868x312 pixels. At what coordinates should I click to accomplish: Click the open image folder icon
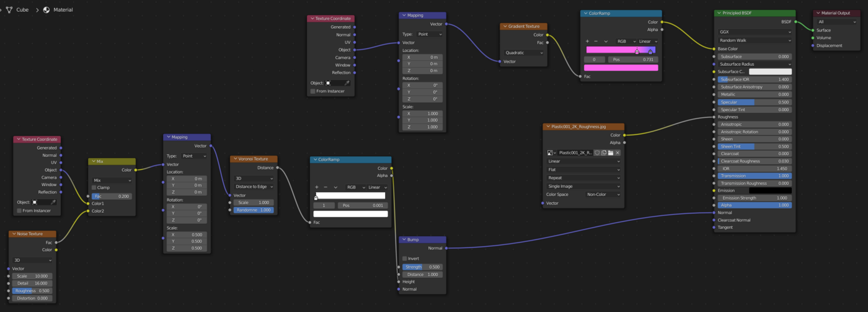point(611,153)
